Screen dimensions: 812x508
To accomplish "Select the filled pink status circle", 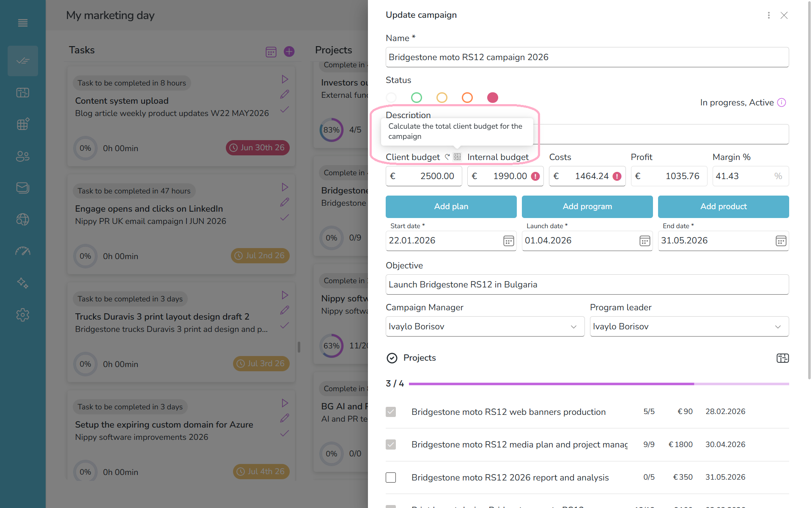I will [x=493, y=98].
